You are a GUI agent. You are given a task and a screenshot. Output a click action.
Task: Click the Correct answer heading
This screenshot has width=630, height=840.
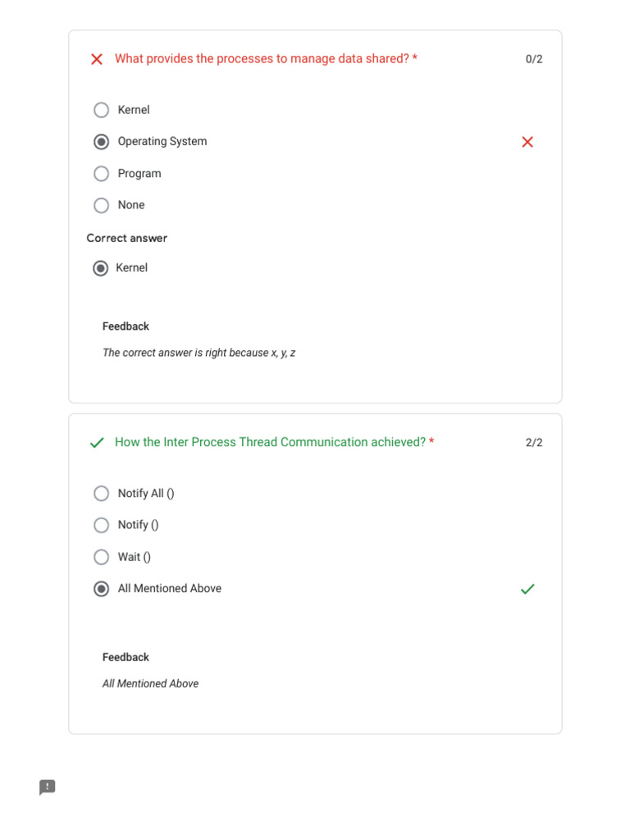[127, 238]
